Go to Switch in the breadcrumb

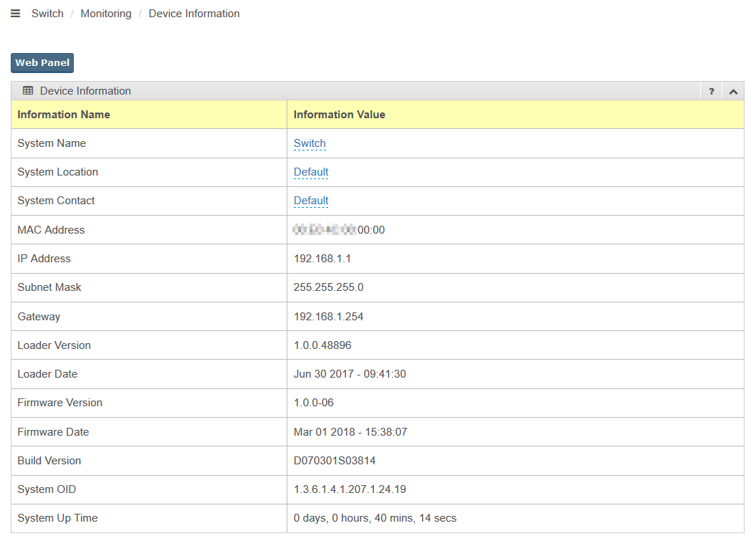pos(47,14)
